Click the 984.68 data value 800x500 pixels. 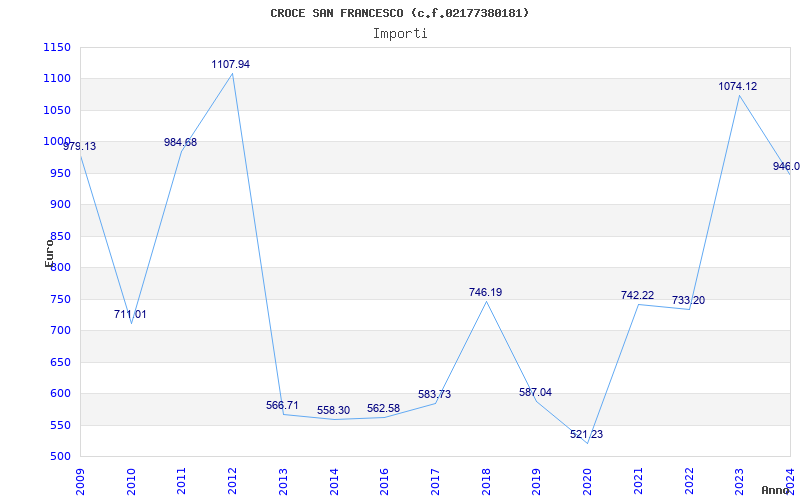click(181, 142)
